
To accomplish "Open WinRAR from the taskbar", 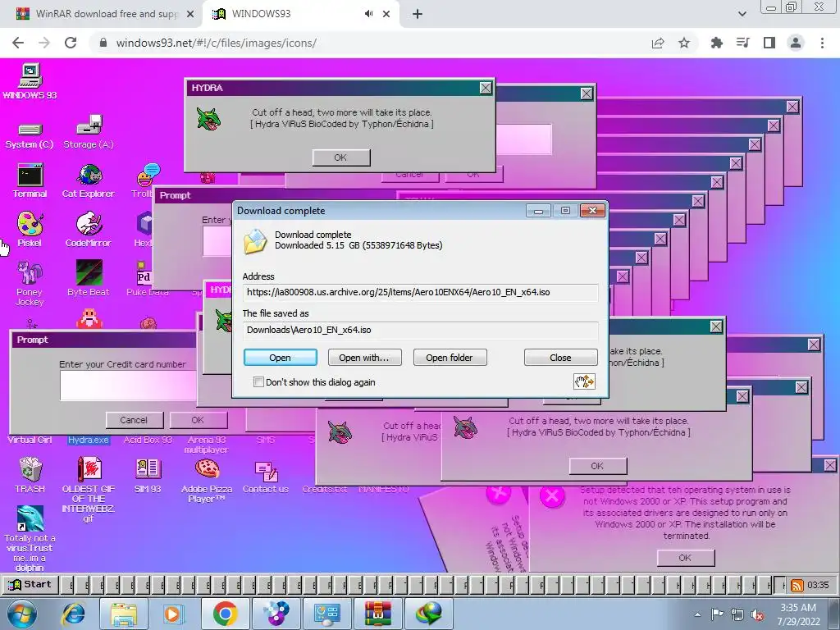I will 378,614.
